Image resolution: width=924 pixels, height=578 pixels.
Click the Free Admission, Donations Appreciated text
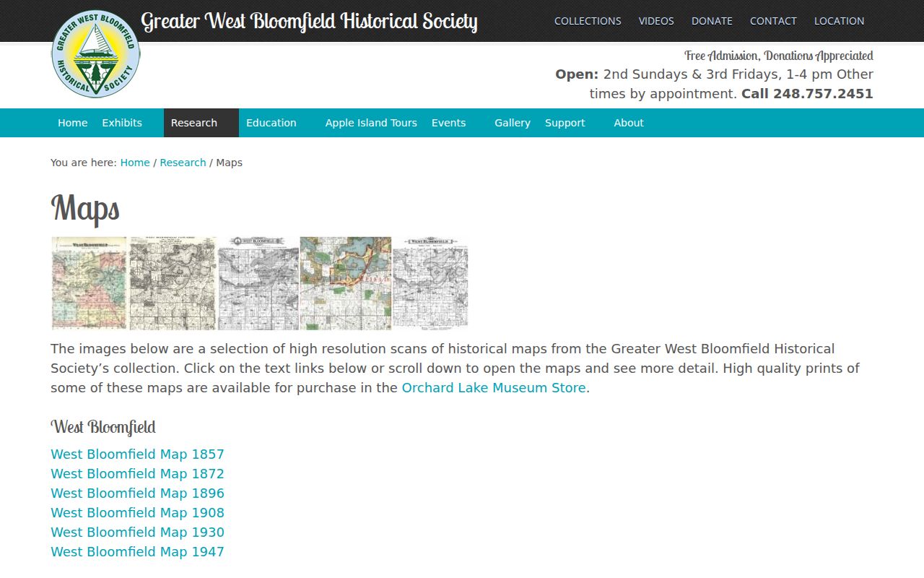click(779, 56)
